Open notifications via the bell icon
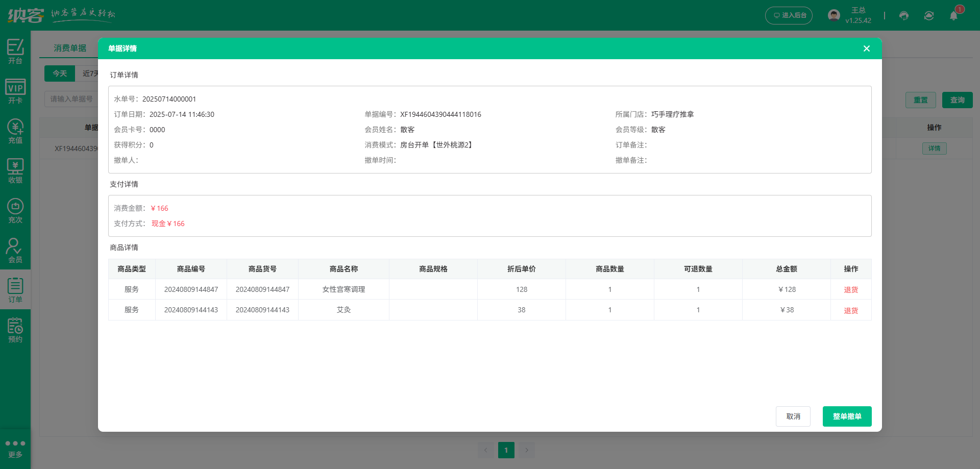980x469 pixels. [953, 16]
